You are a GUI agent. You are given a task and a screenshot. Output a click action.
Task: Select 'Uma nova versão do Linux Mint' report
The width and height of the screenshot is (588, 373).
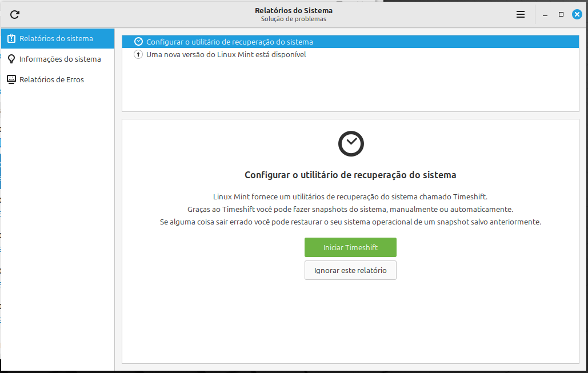tap(226, 55)
